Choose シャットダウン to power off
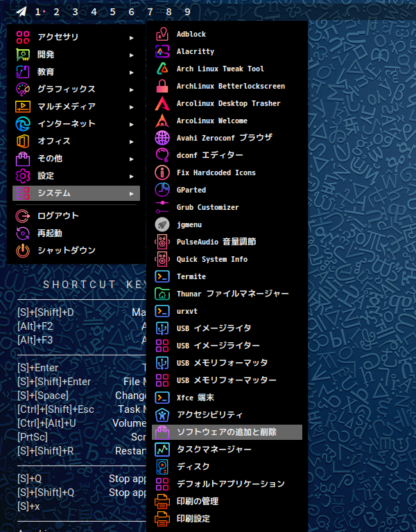This screenshot has height=532, width=416. tap(76, 250)
